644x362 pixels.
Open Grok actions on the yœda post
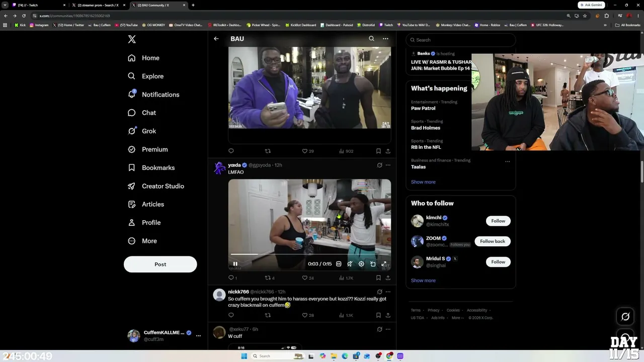point(379,165)
